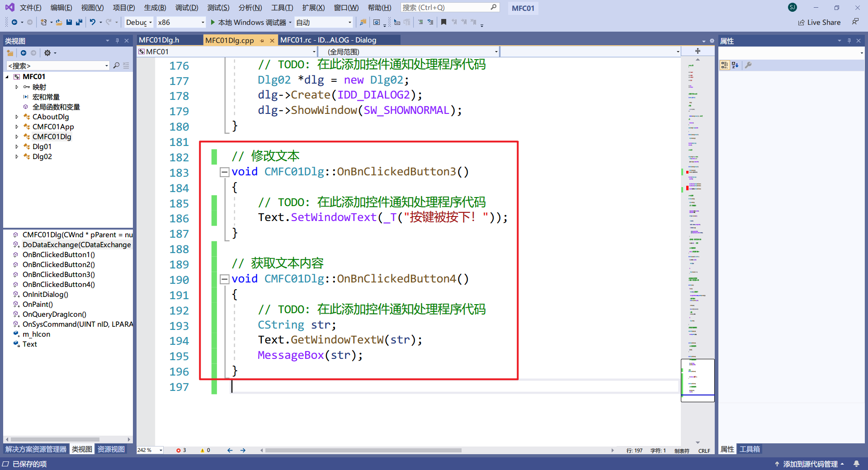Change the 242% editor zoom level
This screenshot has width=868, height=470.
coord(149,450)
